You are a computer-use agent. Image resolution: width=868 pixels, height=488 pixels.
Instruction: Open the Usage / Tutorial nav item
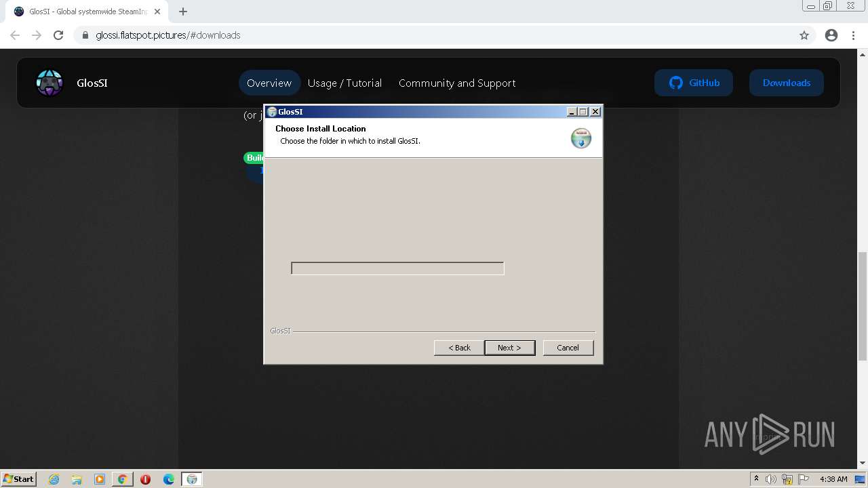pos(344,83)
